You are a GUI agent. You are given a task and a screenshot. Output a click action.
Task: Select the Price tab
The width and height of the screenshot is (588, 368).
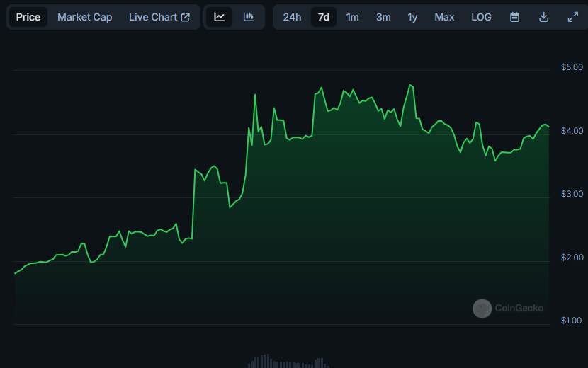(28, 17)
